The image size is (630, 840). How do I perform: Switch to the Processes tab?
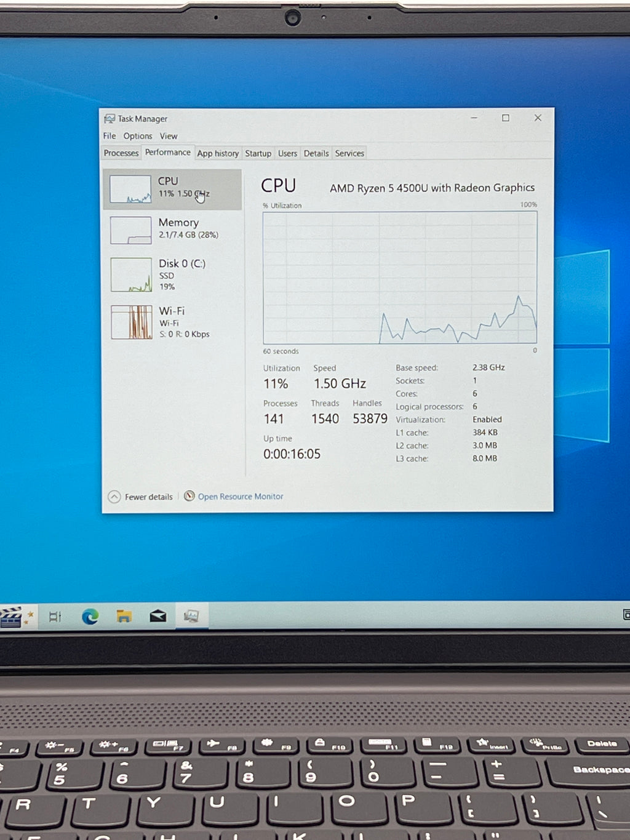coord(121,153)
